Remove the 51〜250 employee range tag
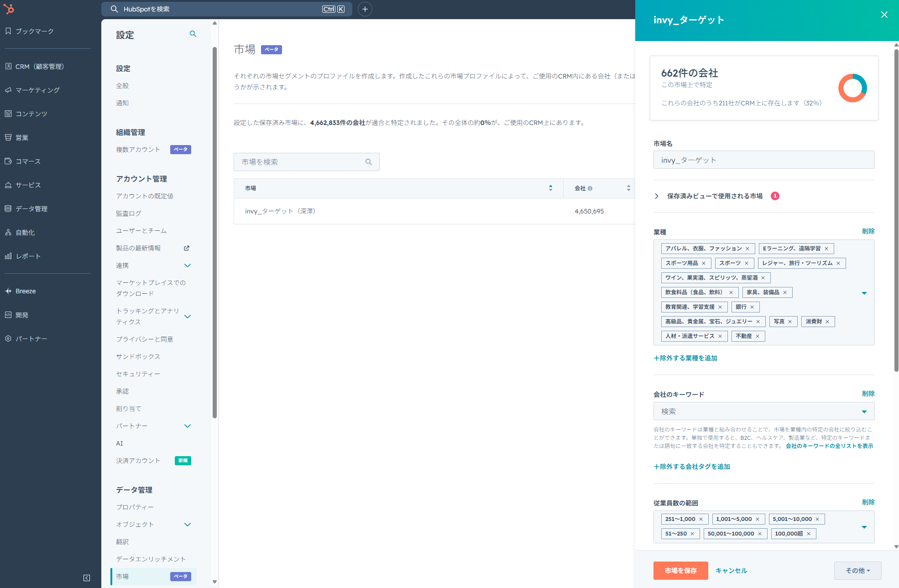This screenshot has width=899, height=588. (x=692, y=534)
